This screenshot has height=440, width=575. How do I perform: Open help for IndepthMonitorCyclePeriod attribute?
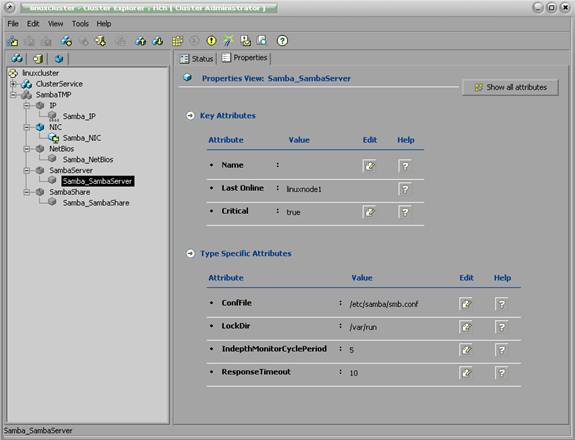pos(502,350)
